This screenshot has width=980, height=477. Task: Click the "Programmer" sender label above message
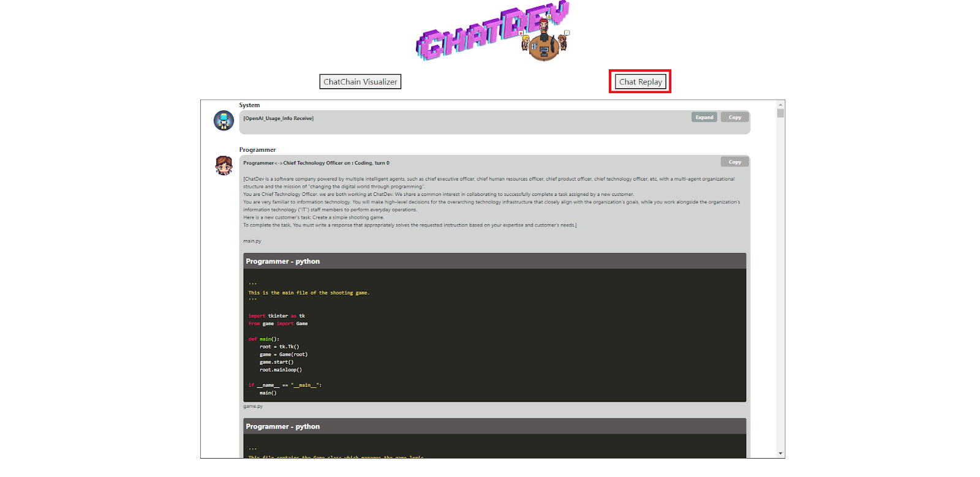pos(257,150)
